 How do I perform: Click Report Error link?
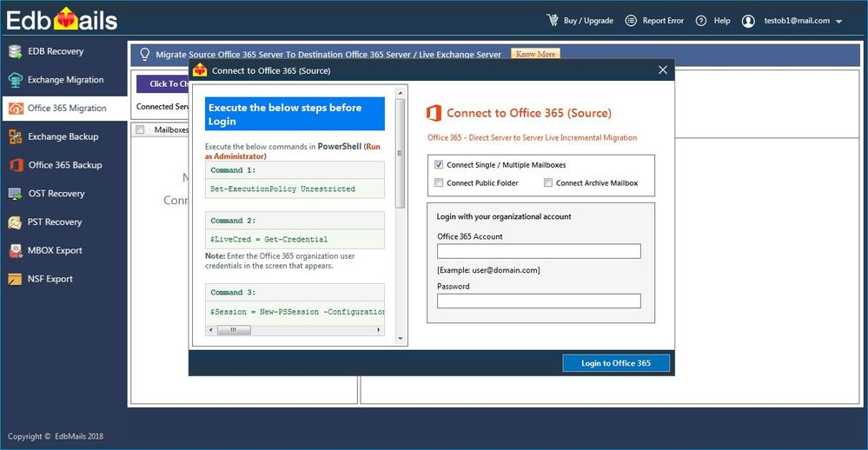(x=663, y=21)
